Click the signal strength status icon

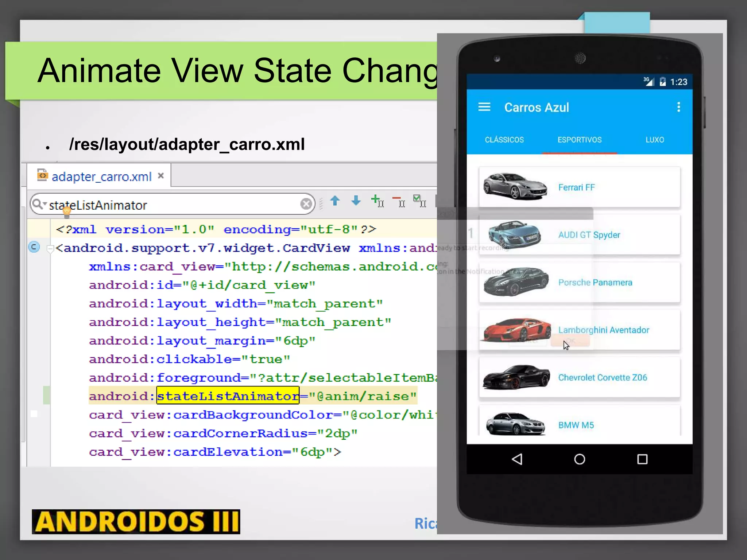click(649, 81)
